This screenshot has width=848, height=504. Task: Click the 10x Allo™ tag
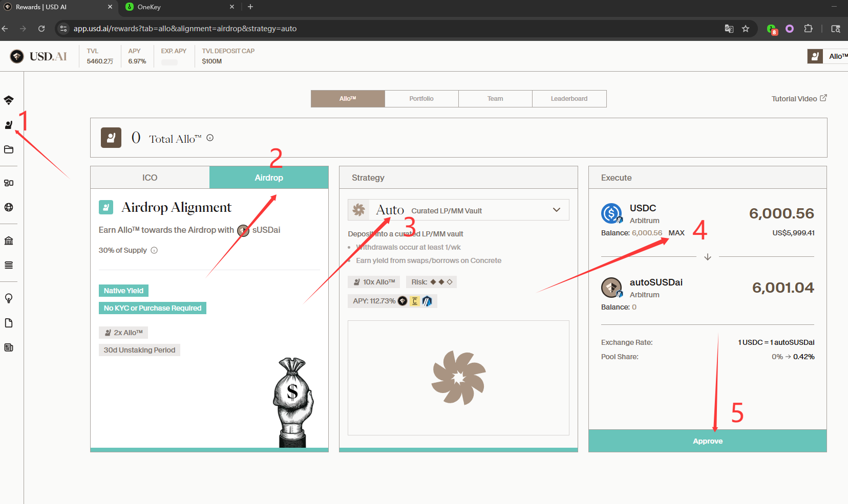pyautogui.click(x=374, y=282)
